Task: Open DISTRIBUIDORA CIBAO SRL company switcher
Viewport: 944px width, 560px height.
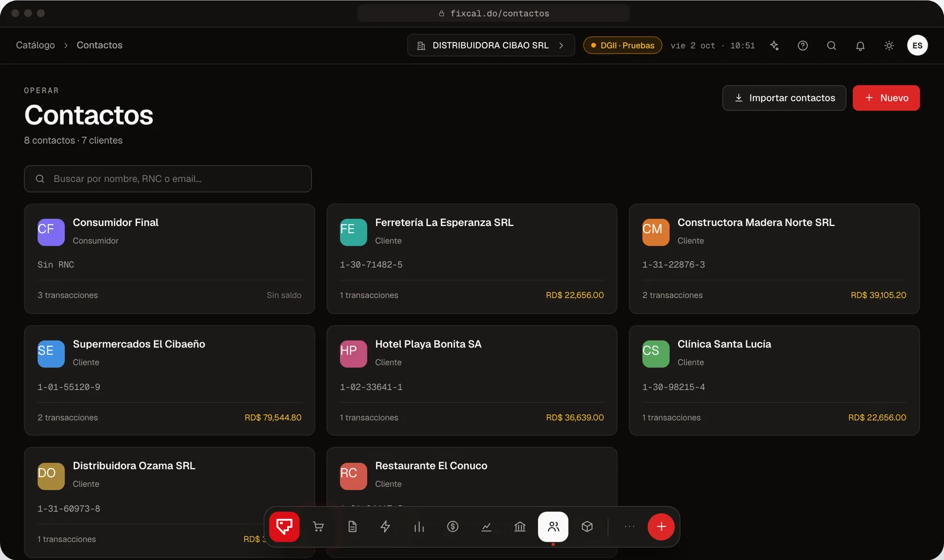Action: (491, 45)
